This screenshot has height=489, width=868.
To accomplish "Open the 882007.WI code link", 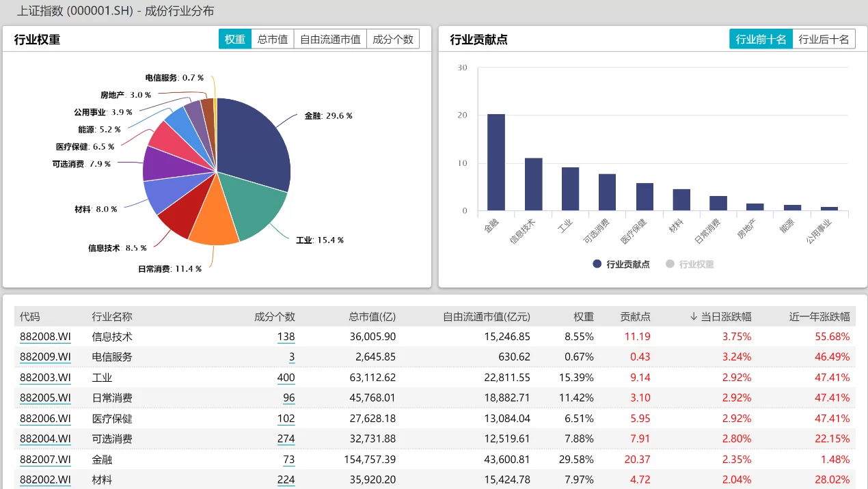I will pyautogui.click(x=45, y=460).
